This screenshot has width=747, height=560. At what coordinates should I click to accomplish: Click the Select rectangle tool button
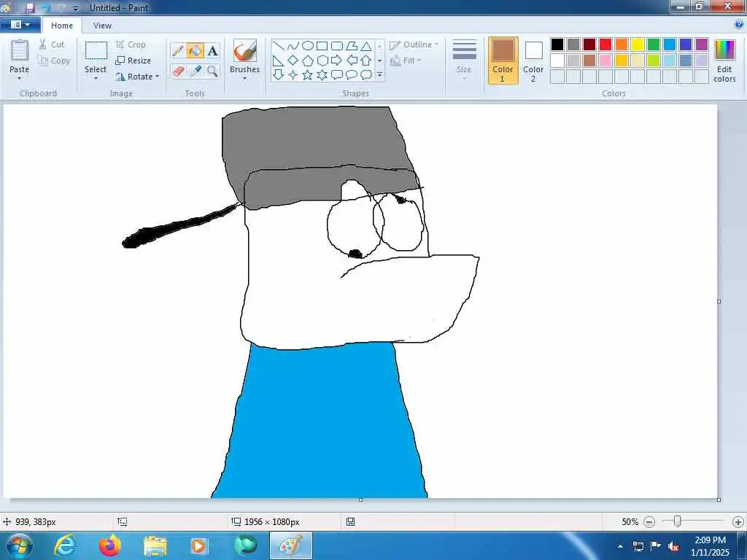[x=96, y=50]
